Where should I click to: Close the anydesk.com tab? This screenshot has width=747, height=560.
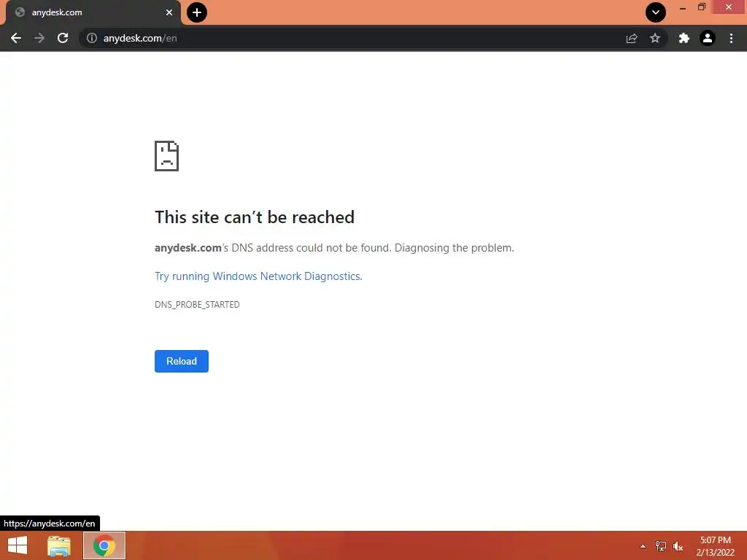pos(169,12)
